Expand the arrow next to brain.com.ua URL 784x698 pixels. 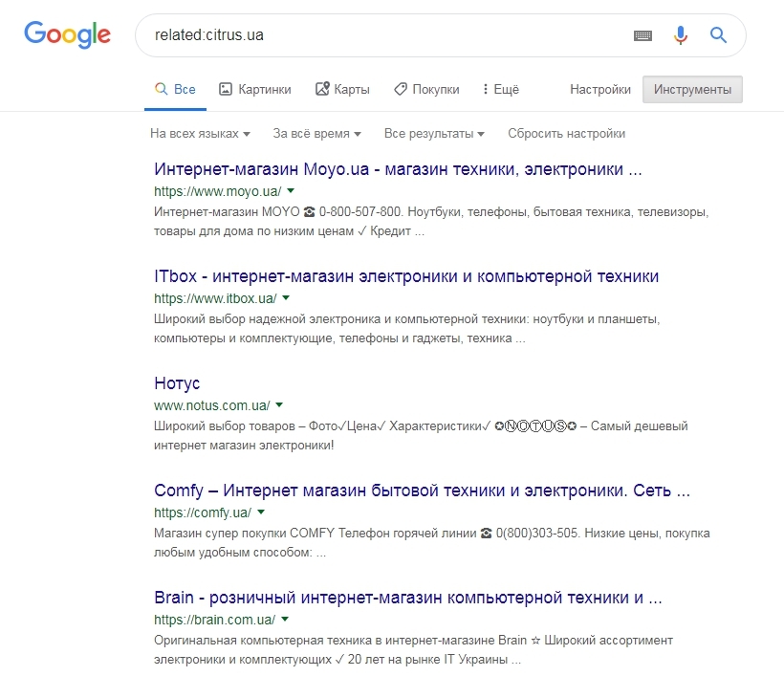coord(285,619)
